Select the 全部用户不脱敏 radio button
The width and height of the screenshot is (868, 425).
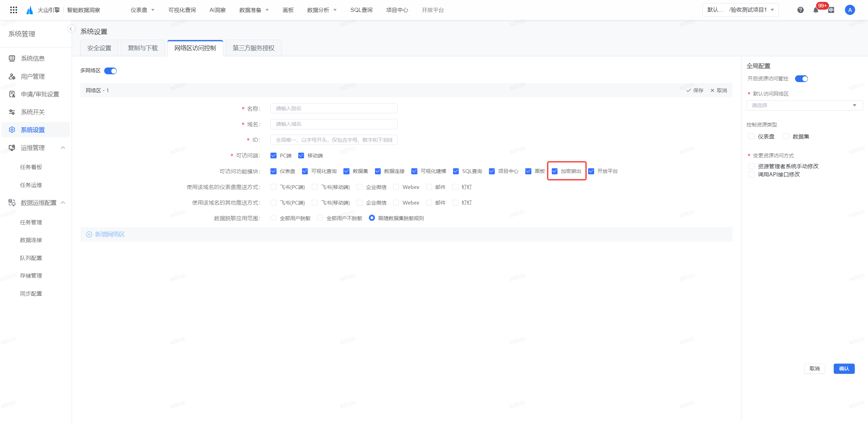click(320, 218)
